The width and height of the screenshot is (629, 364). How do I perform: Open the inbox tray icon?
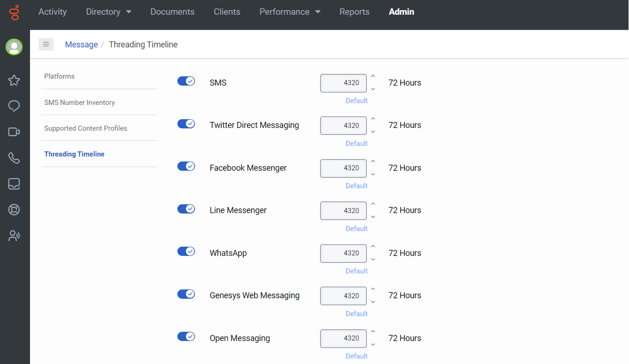coord(14,183)
